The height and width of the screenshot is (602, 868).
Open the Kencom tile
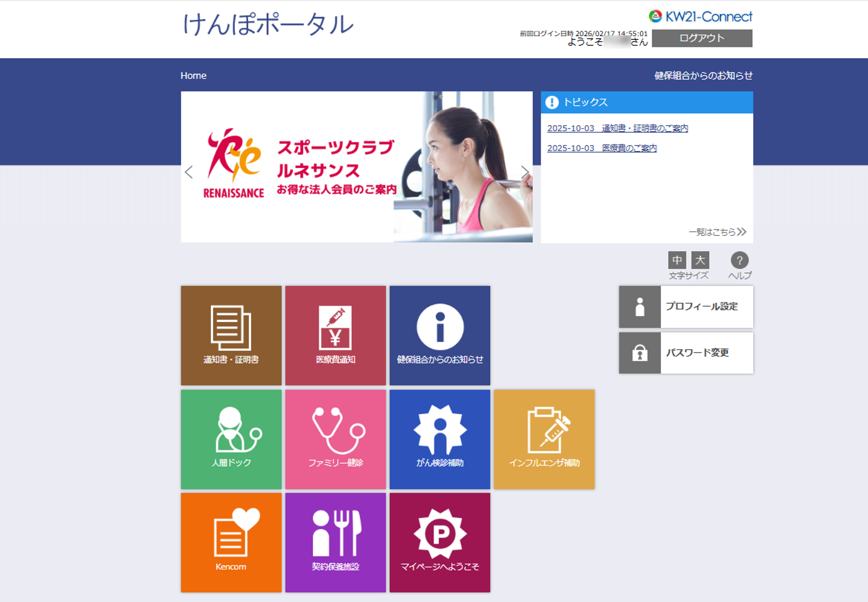231,542
